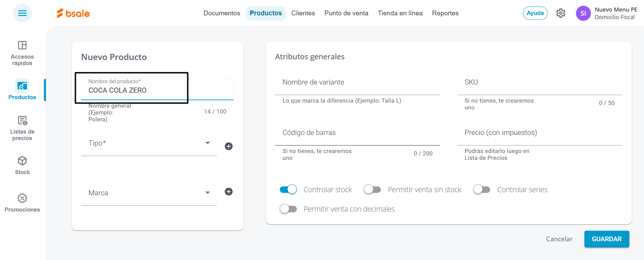Click the Precio (con impuestos) field
The width and height of the screenshot is (644, 260).
click(540, 133)
